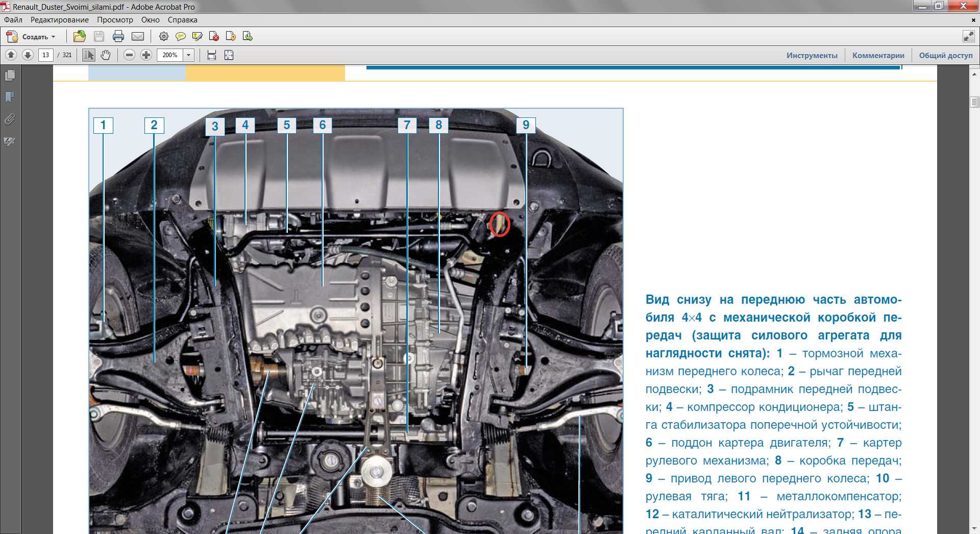This screenshot has height=534, width=980.
Task: Zoom in with the plus button
Action: 146,55
